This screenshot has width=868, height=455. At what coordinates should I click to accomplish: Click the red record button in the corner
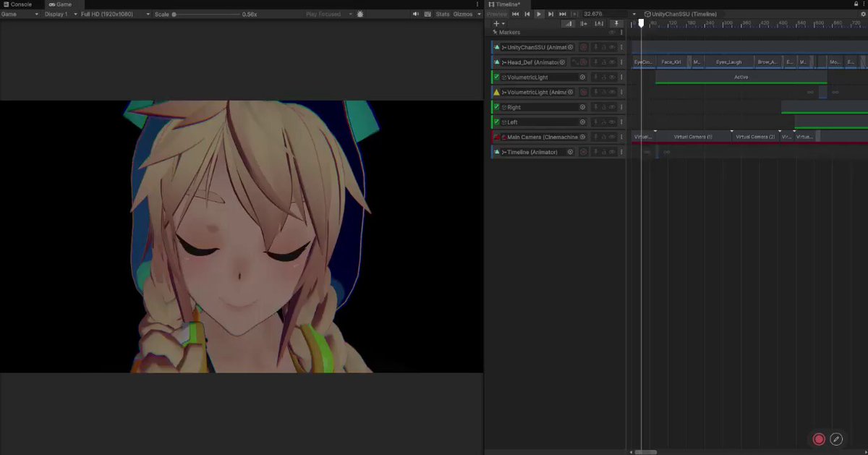(x=819, y=439)
